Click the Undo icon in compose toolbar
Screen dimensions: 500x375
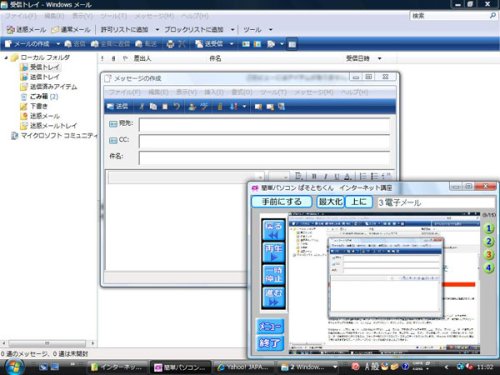click(x=176, y=106)
